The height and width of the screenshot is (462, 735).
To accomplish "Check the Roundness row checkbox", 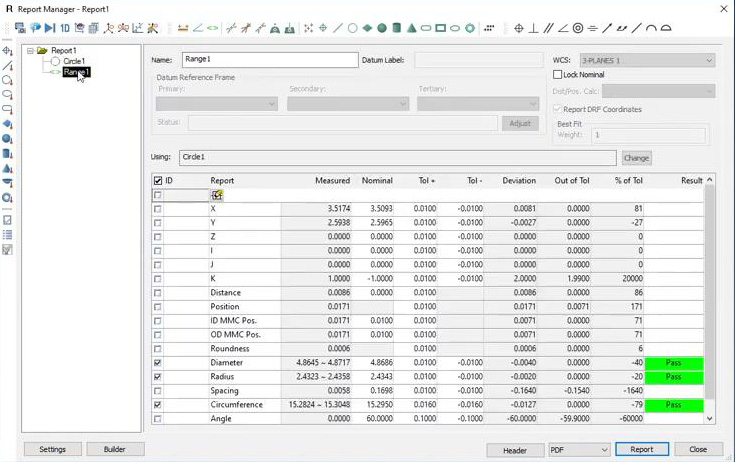I will click(x=158, y=349).
